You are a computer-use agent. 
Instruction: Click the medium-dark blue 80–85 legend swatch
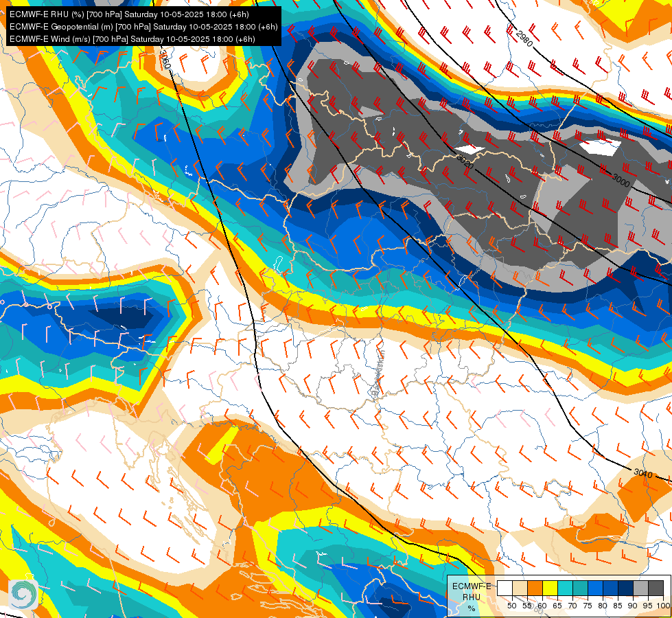click(x=611, y=588)
